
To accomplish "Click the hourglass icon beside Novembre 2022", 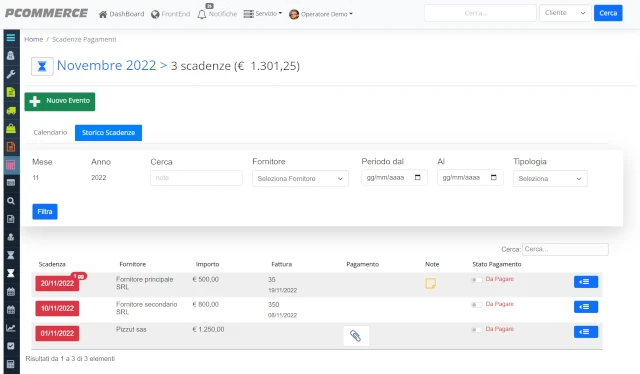I will click(42, 66).
